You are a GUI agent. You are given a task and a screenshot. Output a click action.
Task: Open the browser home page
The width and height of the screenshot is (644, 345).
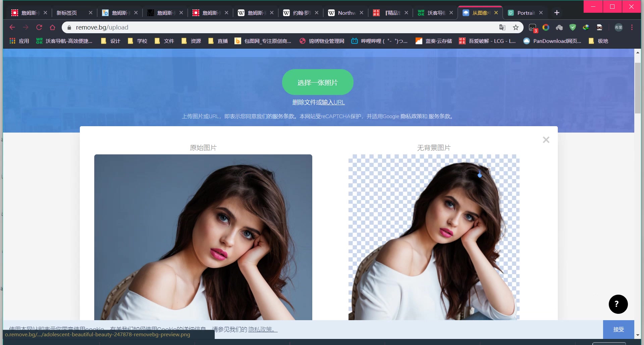click(x=52, y=27)
